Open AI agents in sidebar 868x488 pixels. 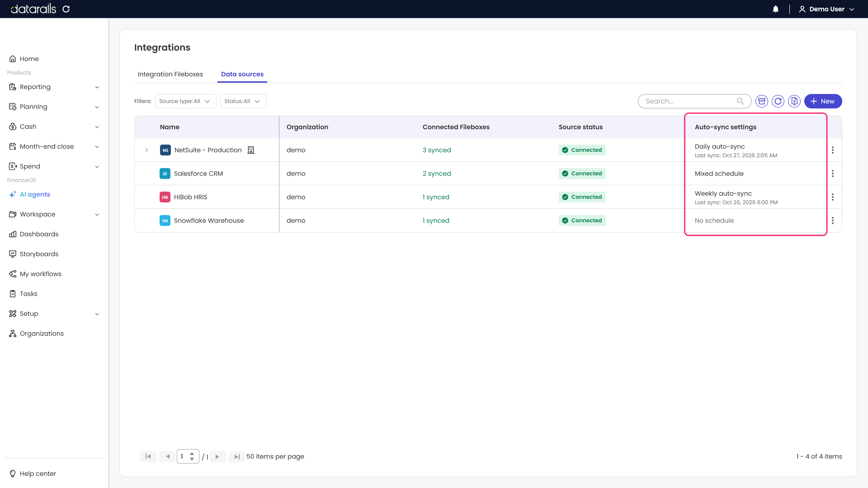35,194
